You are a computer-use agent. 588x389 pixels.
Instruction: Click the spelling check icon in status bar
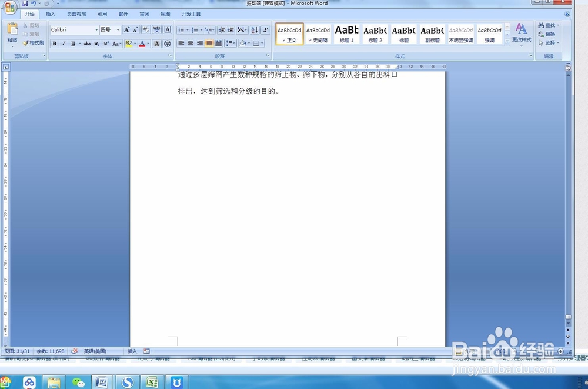pyautogui.click(x=74, y=351)
